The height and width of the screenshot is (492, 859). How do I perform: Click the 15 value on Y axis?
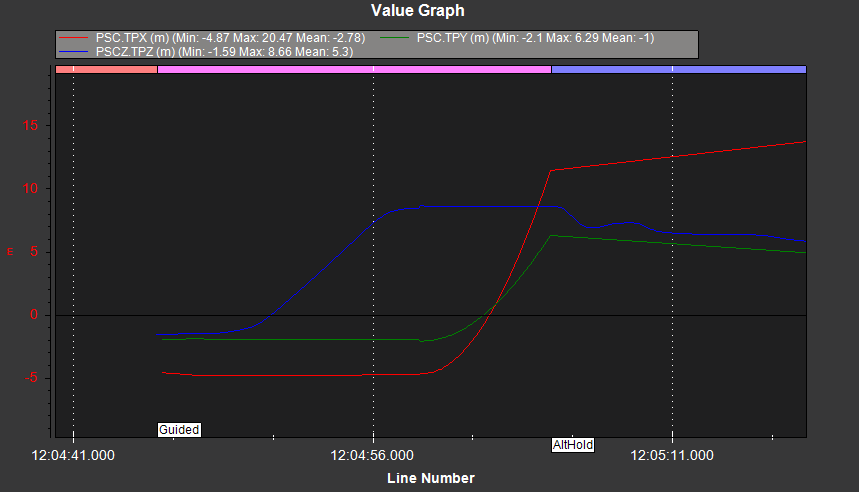31,125
